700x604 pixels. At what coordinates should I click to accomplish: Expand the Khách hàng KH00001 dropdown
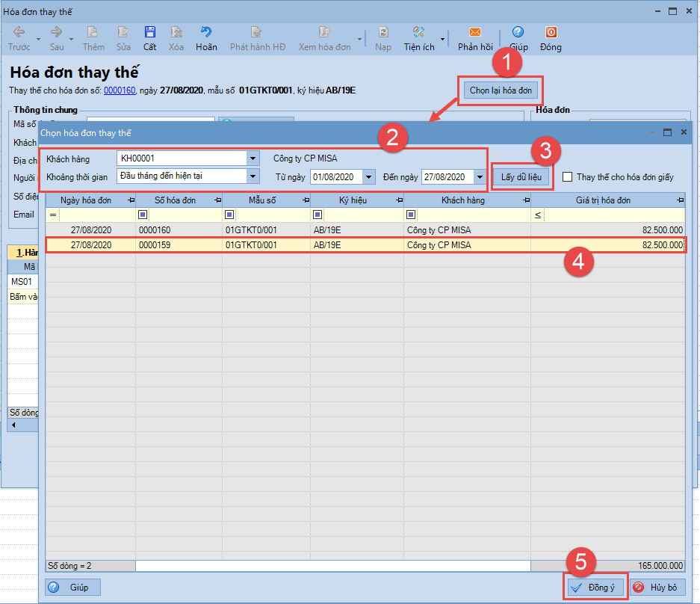tap(253, 158)
